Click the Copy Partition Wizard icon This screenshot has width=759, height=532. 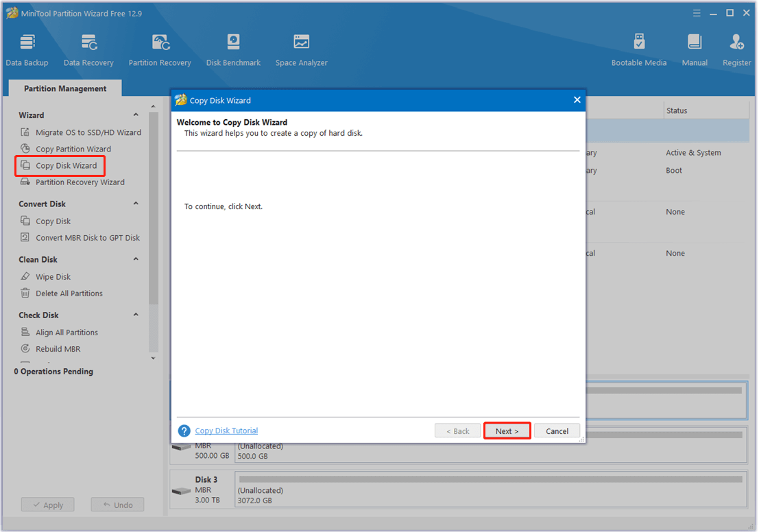point(25,149)
